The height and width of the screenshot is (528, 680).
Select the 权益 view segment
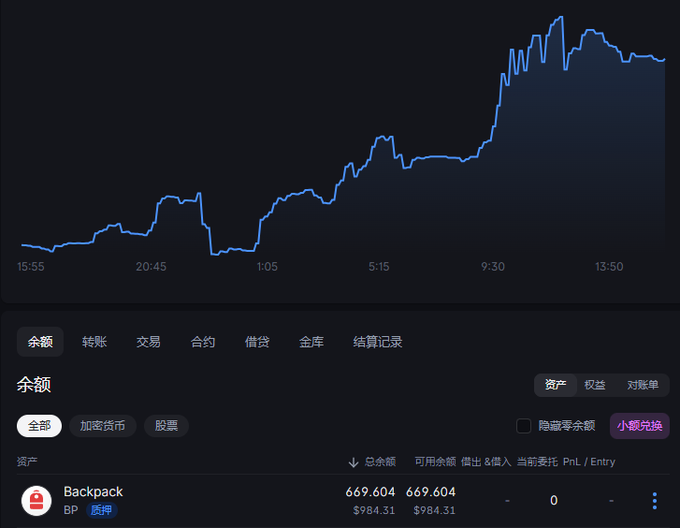coord(595,385)
